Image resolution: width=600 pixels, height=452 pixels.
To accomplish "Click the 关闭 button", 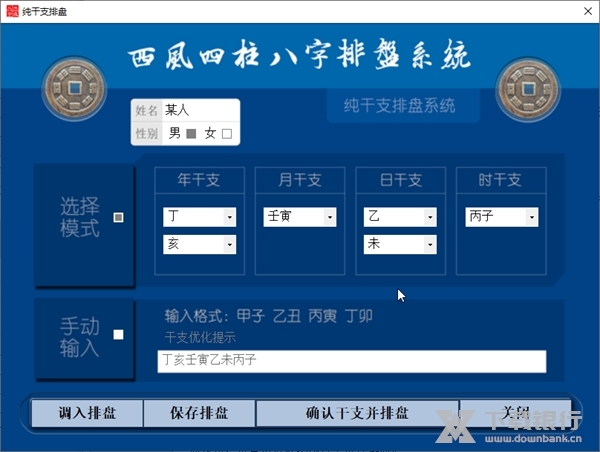I will click(x=515, y=413).
